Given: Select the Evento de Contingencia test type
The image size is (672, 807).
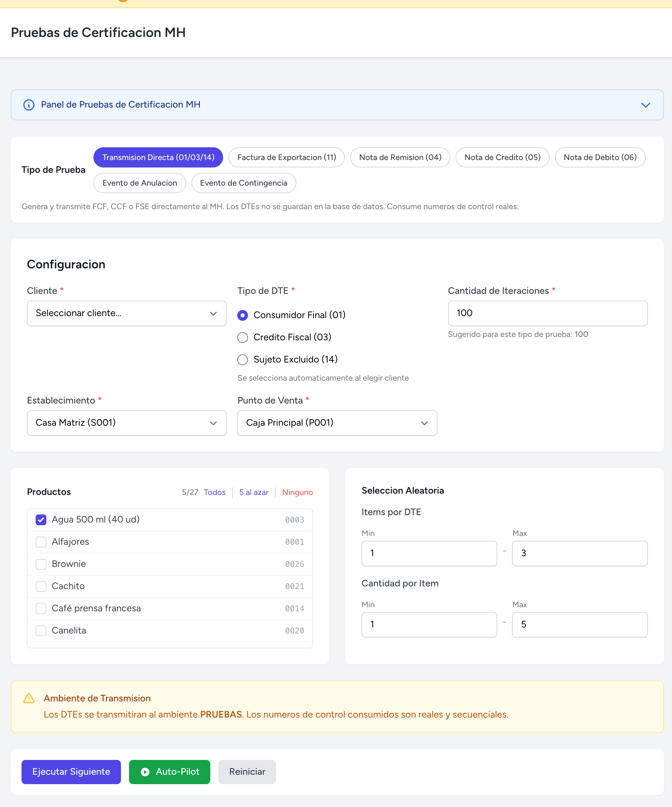Looking at the screenshot, I should [244, 183].
